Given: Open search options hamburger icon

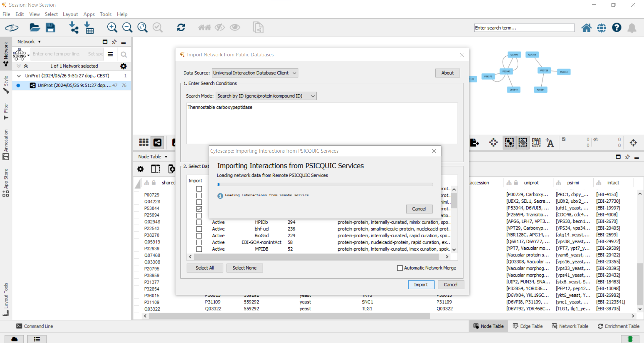Looking at the screenshot, I should (x=110, y=54).
